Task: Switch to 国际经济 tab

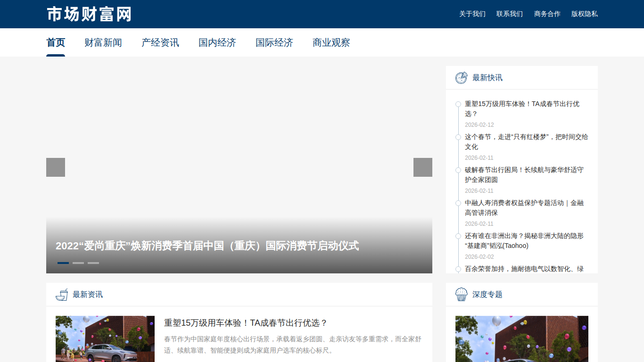Action: coord(274,43)
